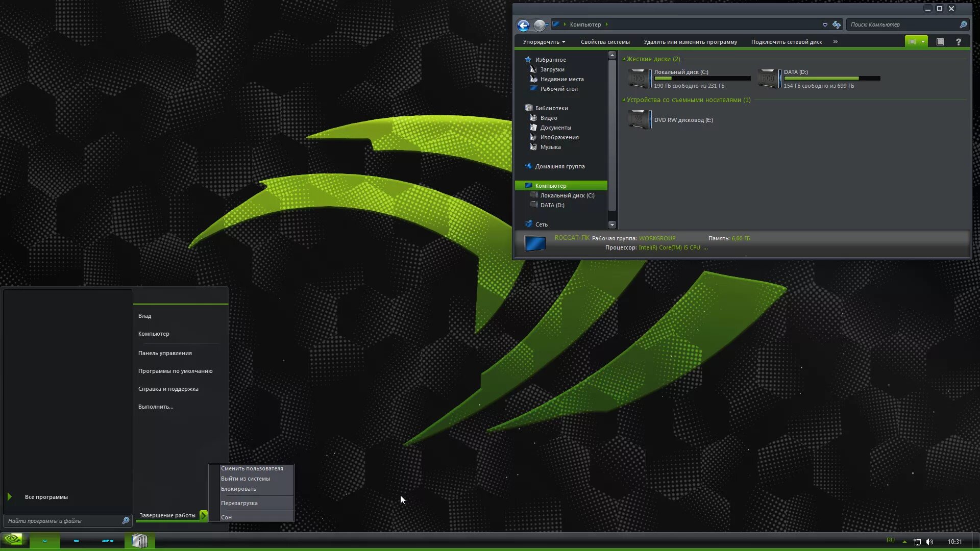Go back in the Explorer window
Image resolution: width=980 pixels, height=551 pixels.
click(523, 25)
